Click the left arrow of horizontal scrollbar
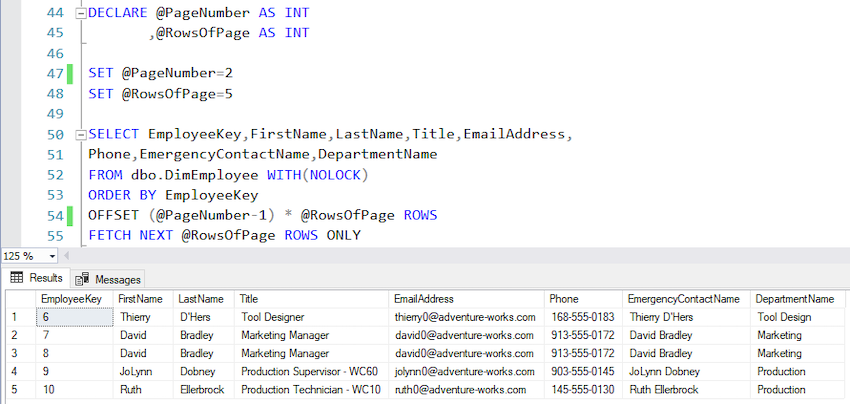The width and height of the screenshot is (850, 404). click(67, 255)
